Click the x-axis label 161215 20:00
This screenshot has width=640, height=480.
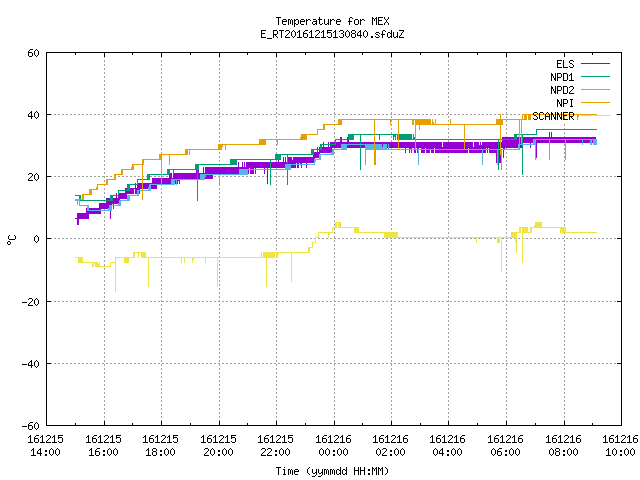tap(218, 446)
